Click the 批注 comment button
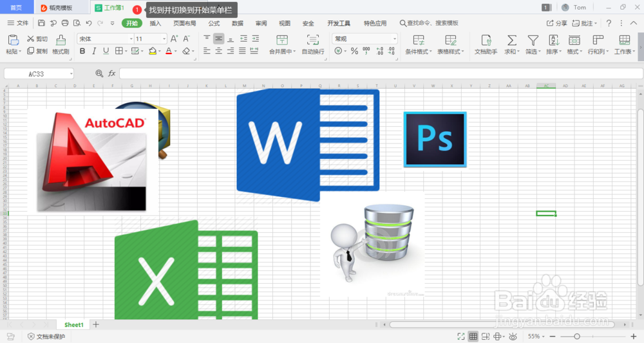Image resolution: width=644 pixels, height=343 pixels. point(584,23)
